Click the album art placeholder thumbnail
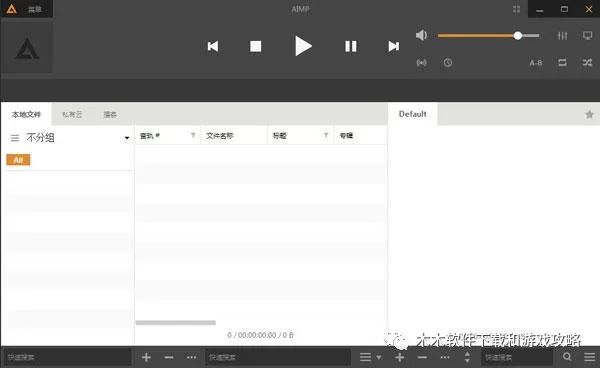Viewport: 600px width, 368px height. pyautogui.click(x=27, y=47)
